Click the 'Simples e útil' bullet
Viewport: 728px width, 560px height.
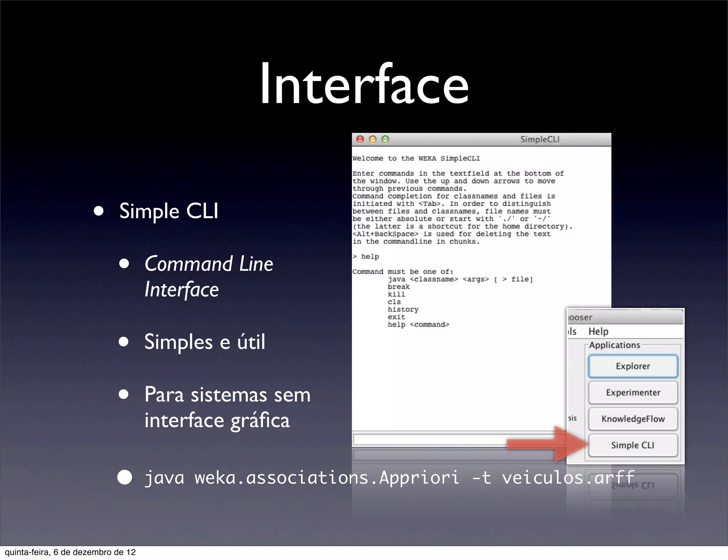tap(205, 342)
